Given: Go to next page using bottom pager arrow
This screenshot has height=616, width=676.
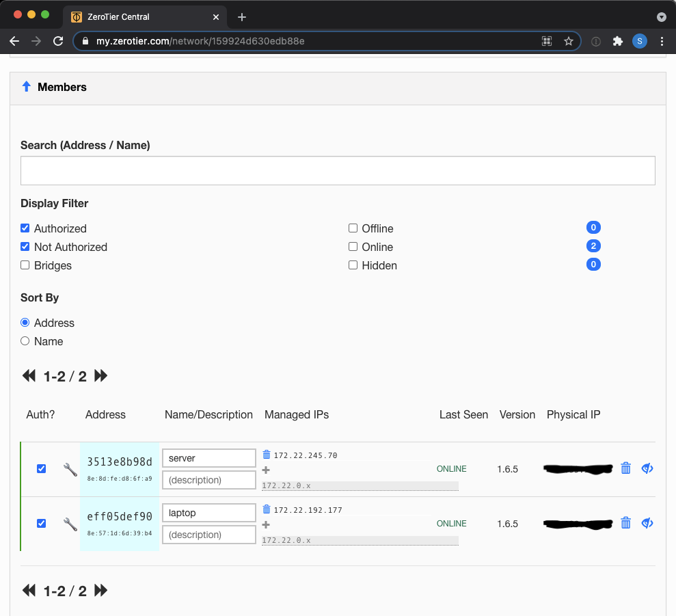Looking at the screenshot, I should (101, 590).
